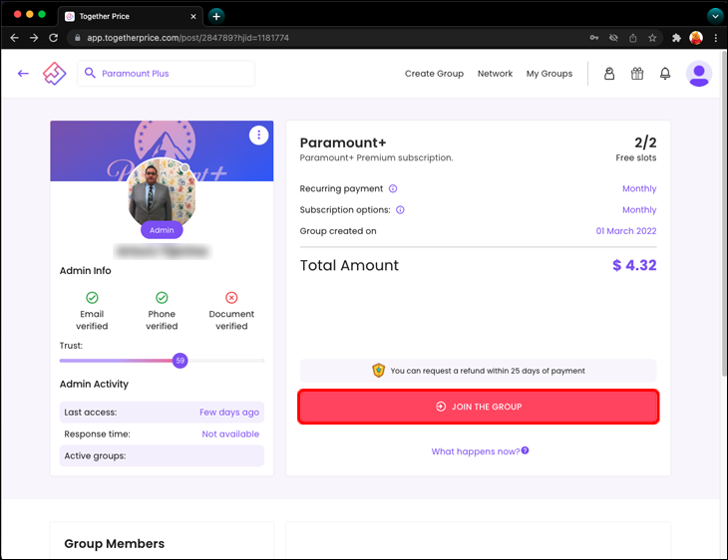
Task: Click the Recurring payment info icon
Action: [x=393, y=188]
